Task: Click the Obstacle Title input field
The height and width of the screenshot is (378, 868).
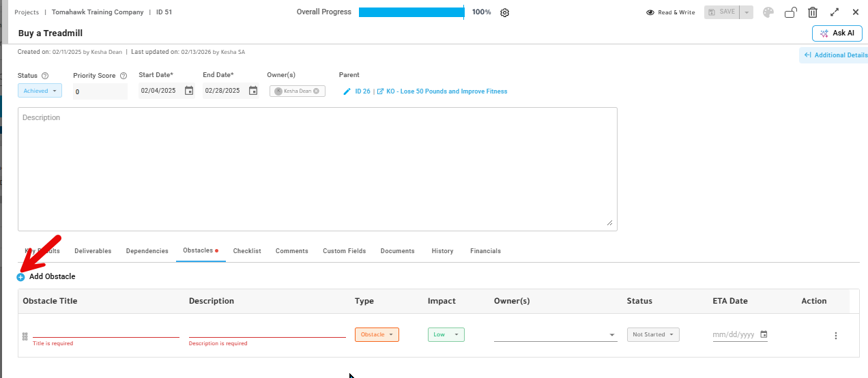Action: tap(106, 332)
